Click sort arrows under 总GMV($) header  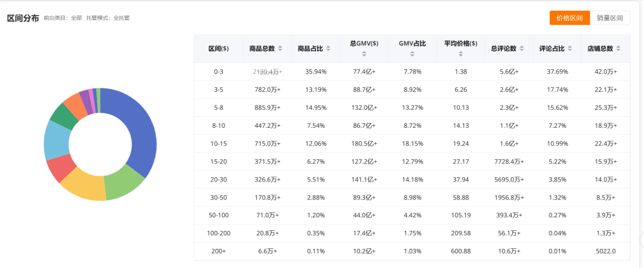click(x=364, y=54)
